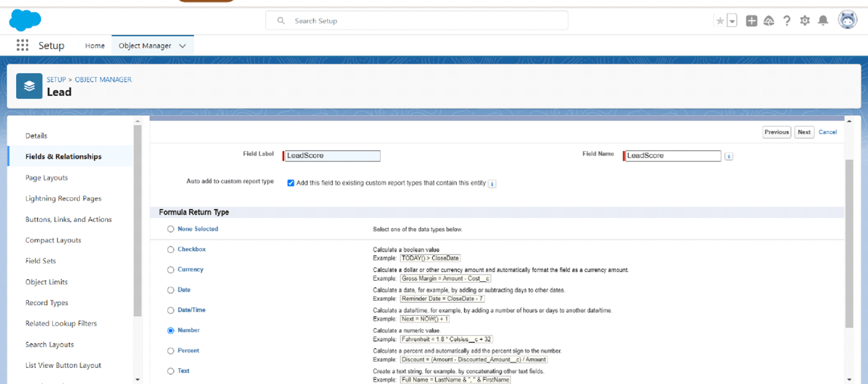Click the favorites star icon
This screenshot has height=384, width=868.
pos(720,21)
